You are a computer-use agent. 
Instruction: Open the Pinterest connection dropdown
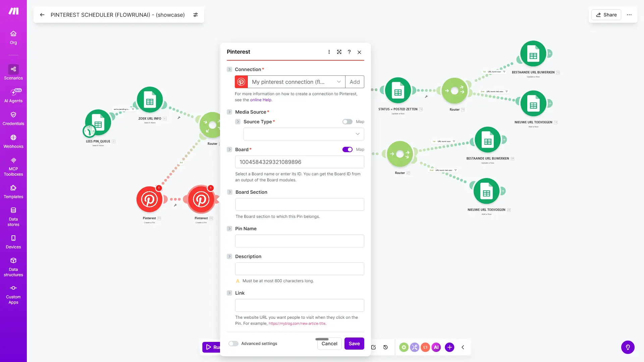(x=297, y=82)
